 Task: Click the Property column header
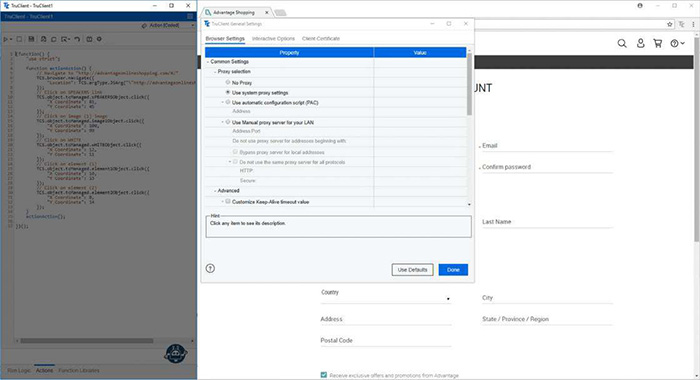(x=289, y=52)
